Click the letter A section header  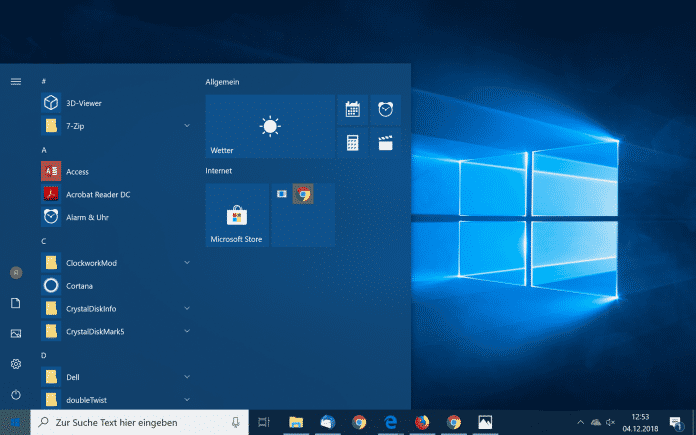pos(44,150)
